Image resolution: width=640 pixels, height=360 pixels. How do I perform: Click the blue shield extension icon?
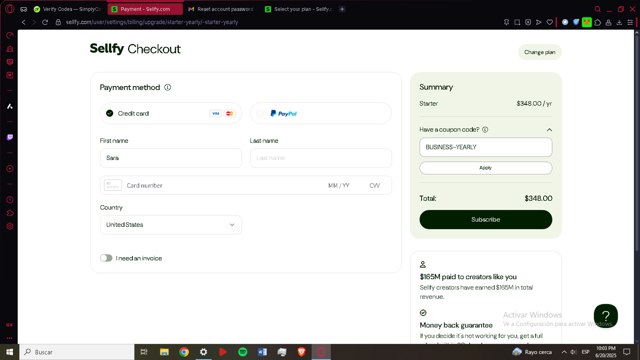click(x=576, y=22)
